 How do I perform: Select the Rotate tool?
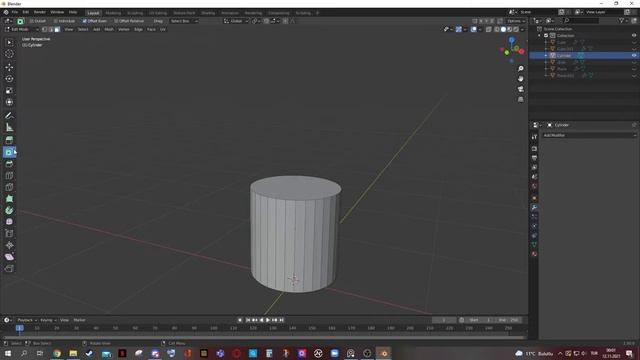click(x=9, y=79)
